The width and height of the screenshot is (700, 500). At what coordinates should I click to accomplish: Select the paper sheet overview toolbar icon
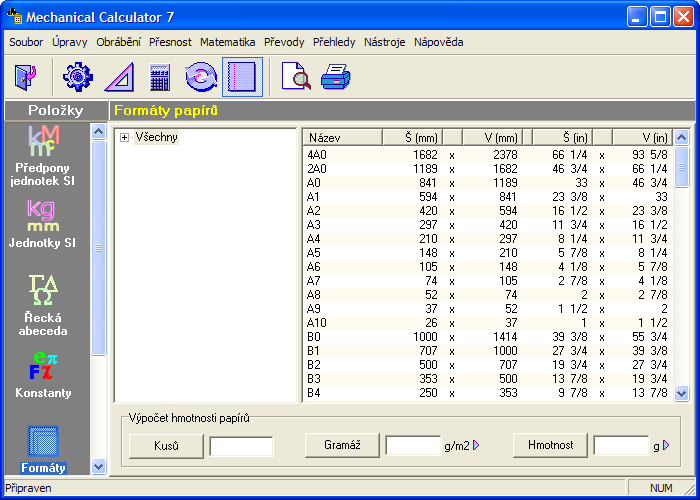point(242,77)
